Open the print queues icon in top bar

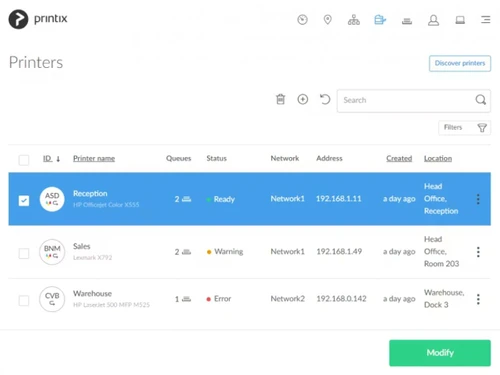click(407, 21)
